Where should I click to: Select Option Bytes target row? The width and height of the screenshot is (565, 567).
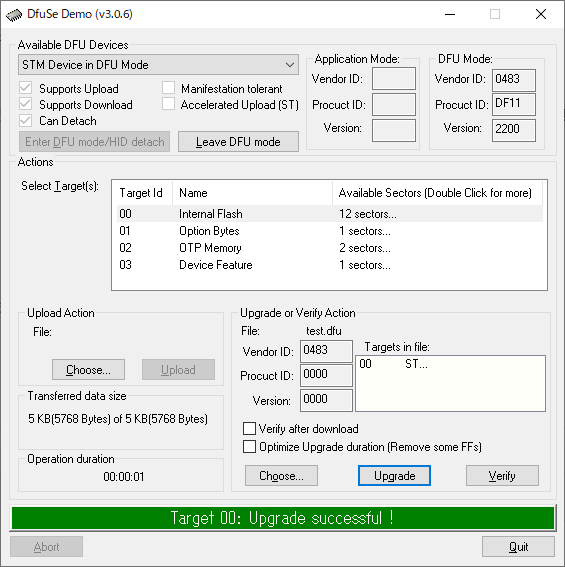330,231
